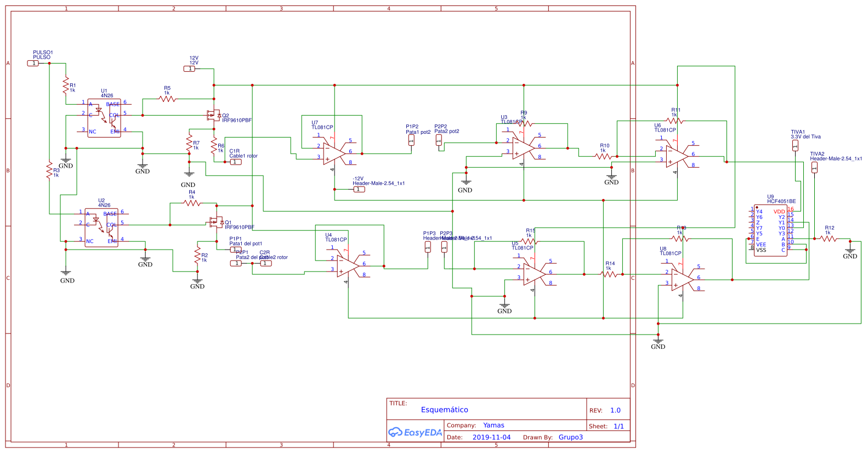Select the U4 TL081CP op-amp
This screenshot has height=453, width=868.
click(x=348, y=265)
